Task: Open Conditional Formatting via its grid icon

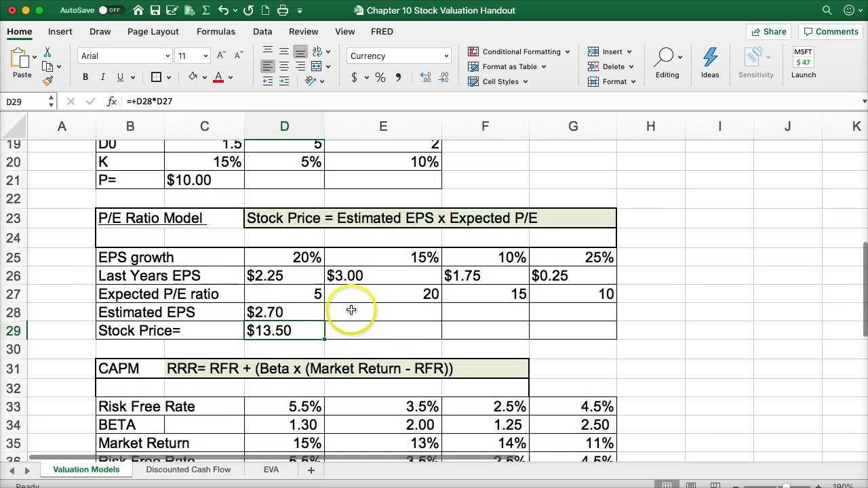Action: point(473,52)
